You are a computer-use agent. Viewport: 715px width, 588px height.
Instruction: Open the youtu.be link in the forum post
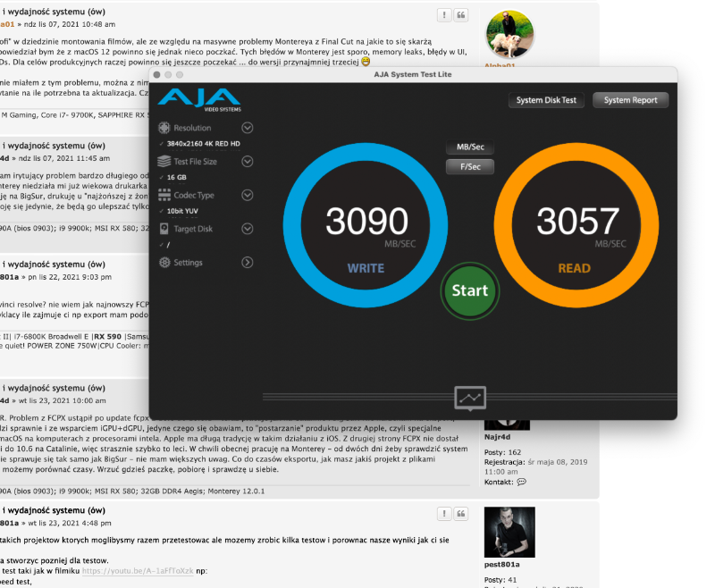[x=138, y=571]
